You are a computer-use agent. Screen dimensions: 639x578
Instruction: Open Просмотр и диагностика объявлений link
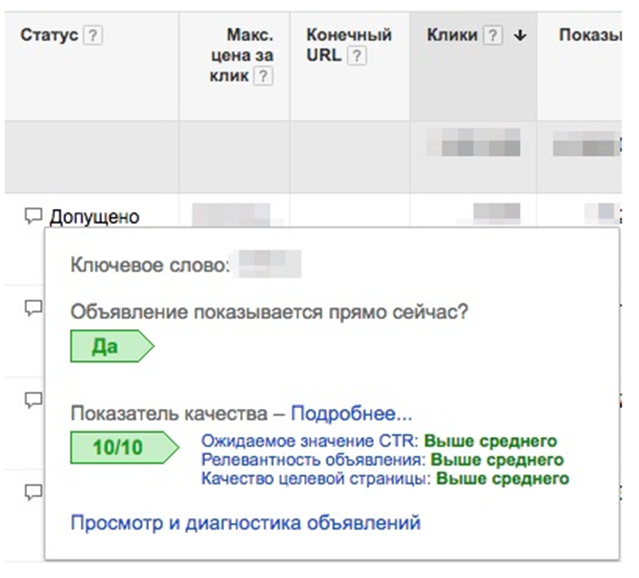[x=245, y=522]
